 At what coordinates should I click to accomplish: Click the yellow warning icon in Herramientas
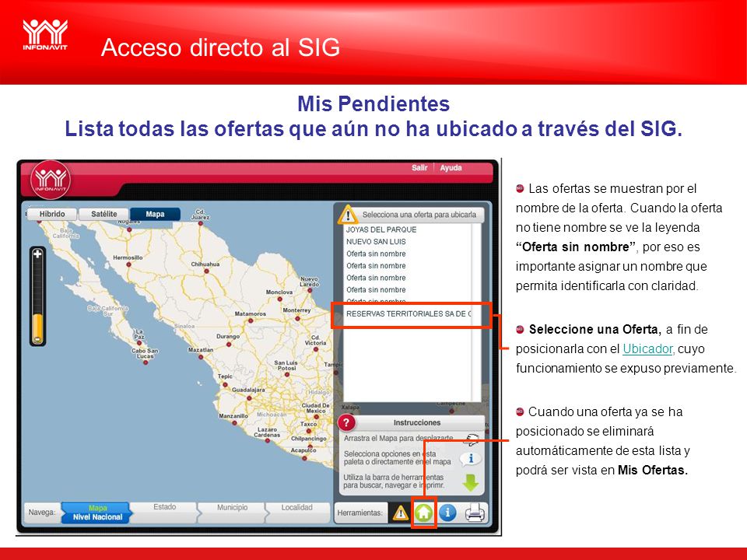click(x=400, y=513)
